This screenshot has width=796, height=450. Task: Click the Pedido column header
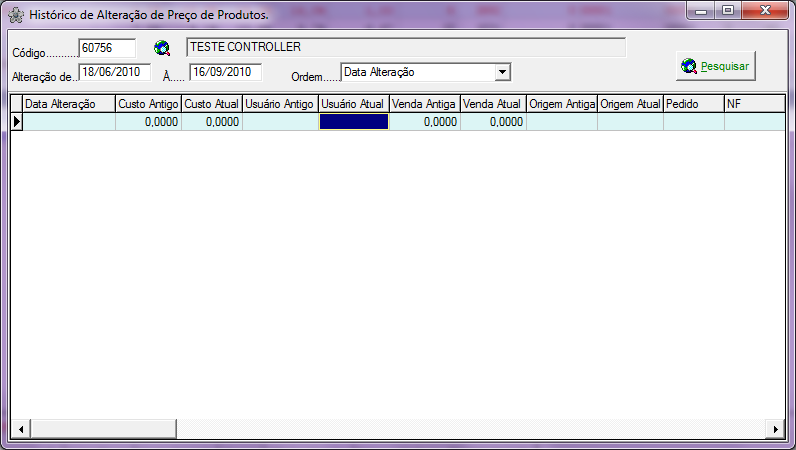694,104
